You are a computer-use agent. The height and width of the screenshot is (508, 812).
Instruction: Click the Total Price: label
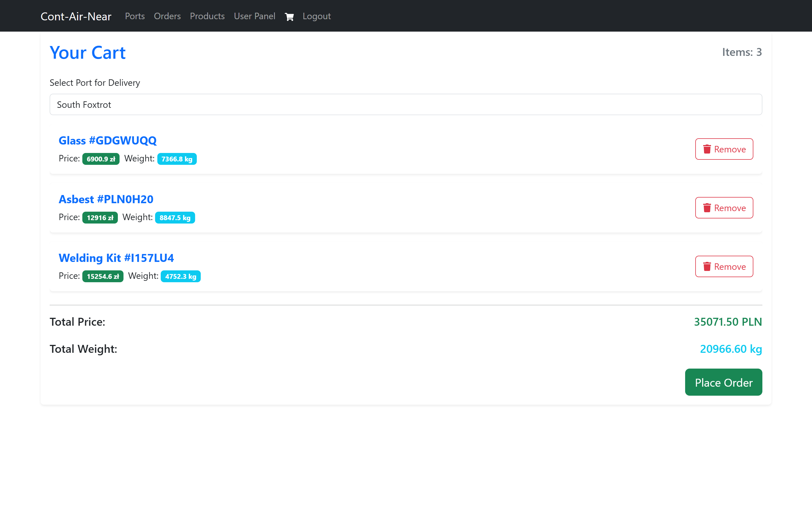point(78,322)
